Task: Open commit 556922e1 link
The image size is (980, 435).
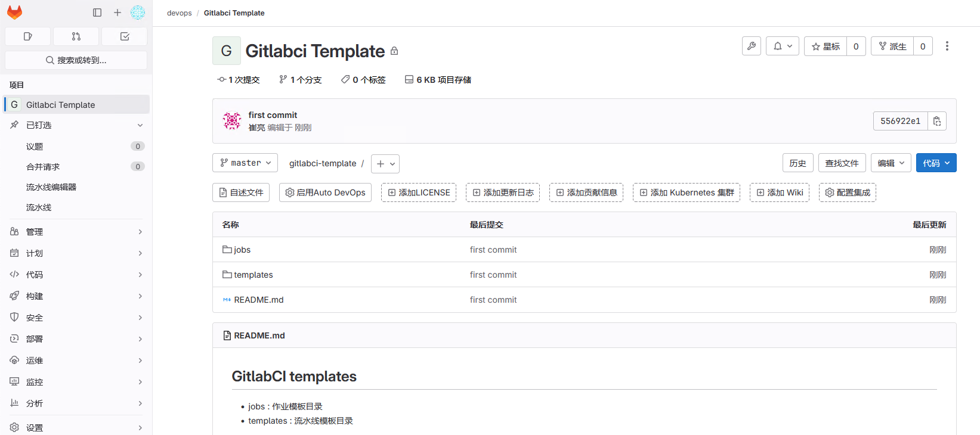Action: pyautogui.click(x=901, y=121)
